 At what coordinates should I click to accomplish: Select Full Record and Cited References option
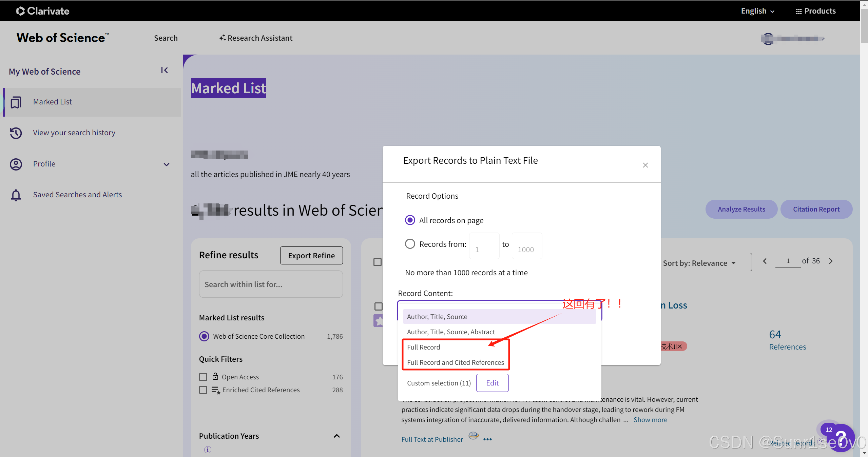point(455,362)
